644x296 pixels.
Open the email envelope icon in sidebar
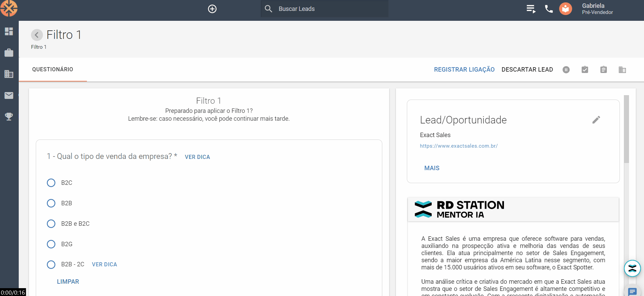coord(9,95)
